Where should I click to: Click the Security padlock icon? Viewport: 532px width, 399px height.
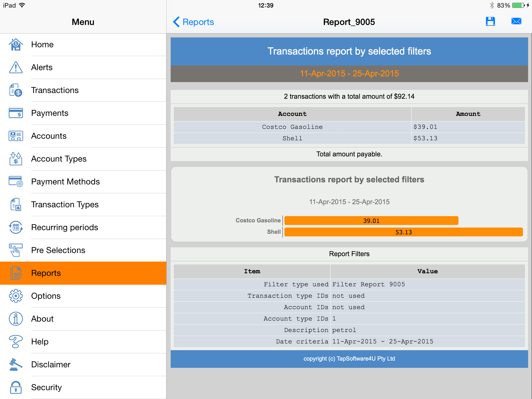(16, 387)
